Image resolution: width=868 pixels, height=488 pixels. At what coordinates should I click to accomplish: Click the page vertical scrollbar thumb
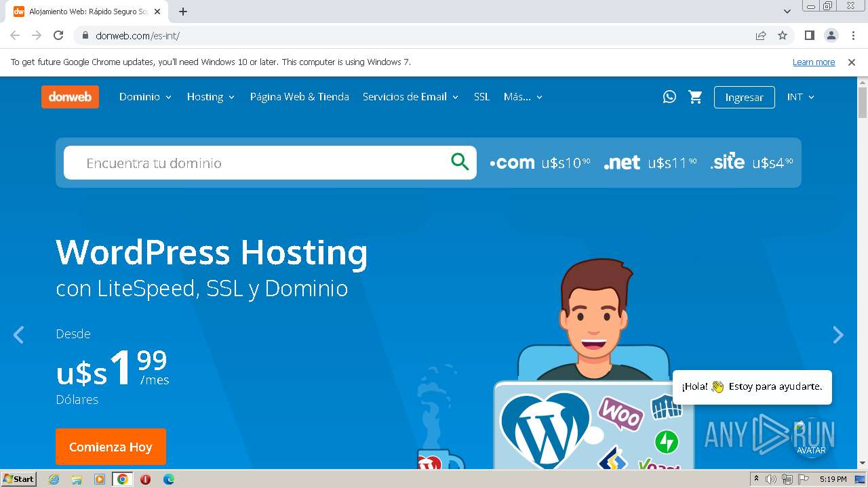point(863,102)
